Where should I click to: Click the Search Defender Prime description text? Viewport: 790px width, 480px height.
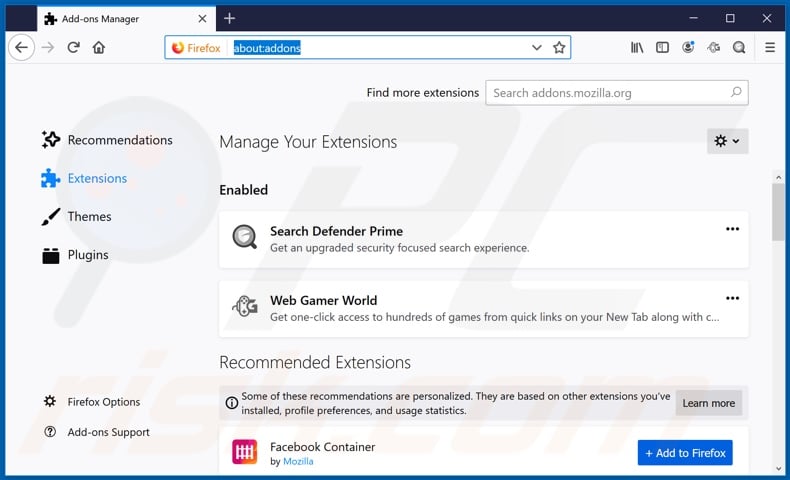(x=400, y=248)
